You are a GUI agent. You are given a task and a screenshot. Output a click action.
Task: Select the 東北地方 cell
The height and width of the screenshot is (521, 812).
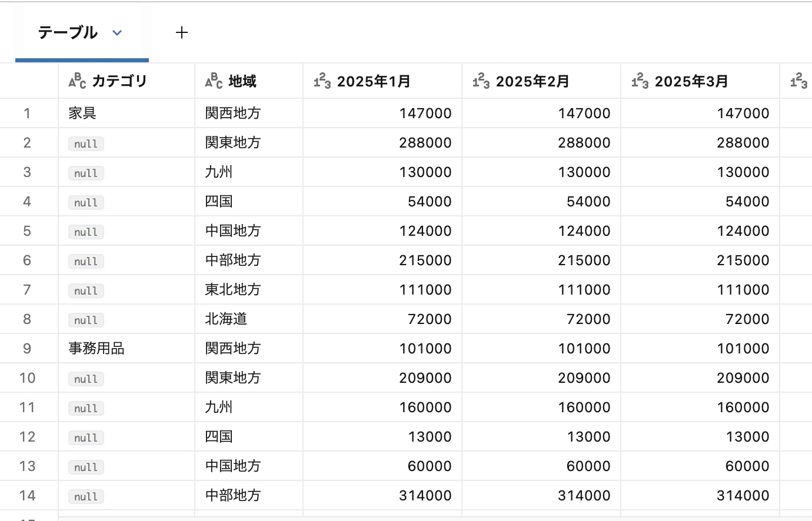[249, 289]
